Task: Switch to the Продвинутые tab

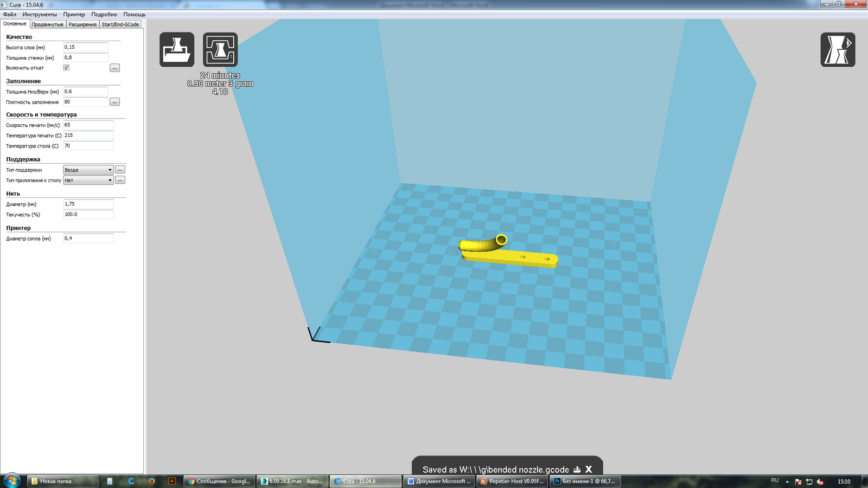Action: [x=48, y=24]
